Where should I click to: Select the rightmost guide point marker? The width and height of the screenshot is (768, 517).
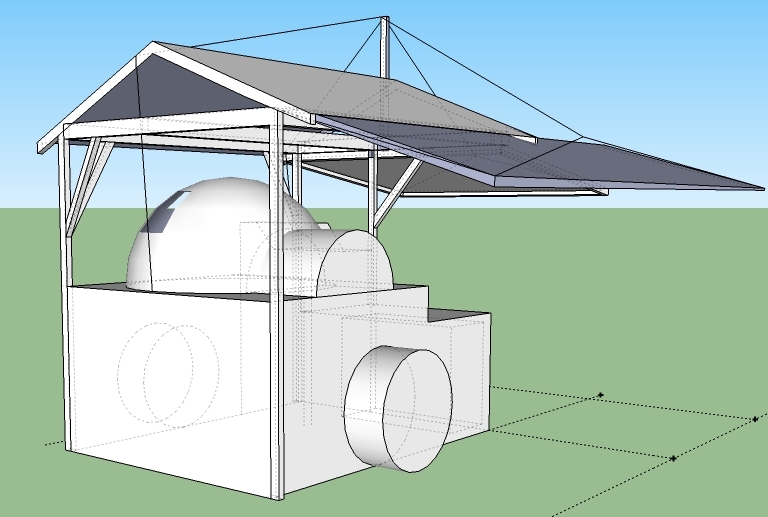[x=755, y=420]
